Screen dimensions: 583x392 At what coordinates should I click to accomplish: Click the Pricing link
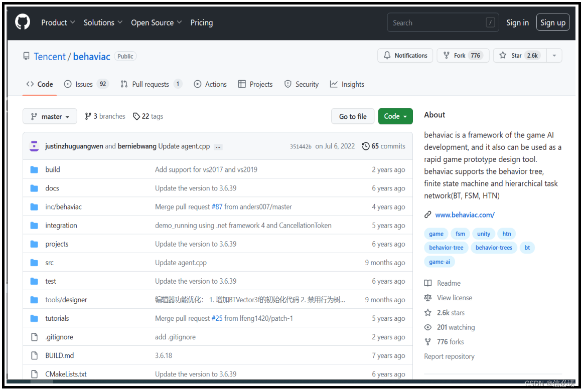pos(202,23)
